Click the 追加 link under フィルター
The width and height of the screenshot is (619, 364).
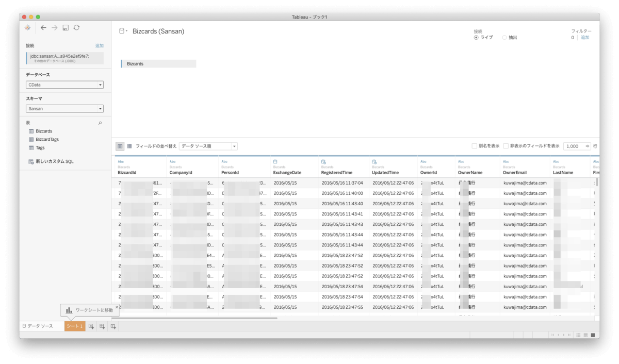[x=585, y=38]
